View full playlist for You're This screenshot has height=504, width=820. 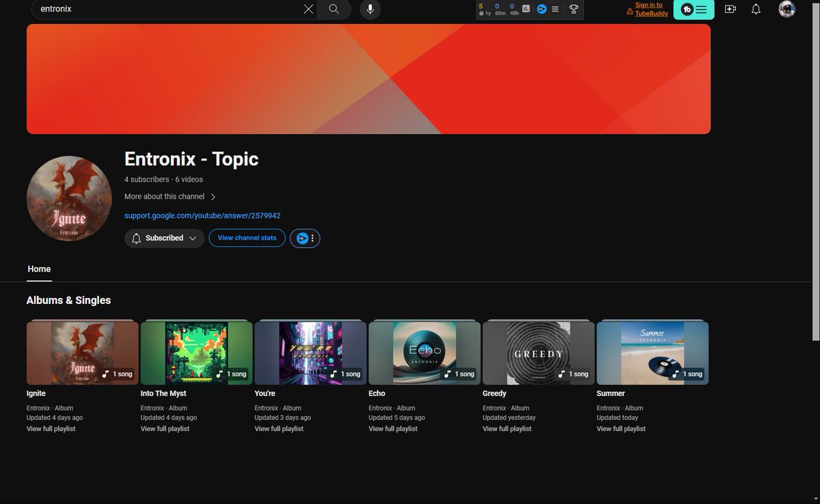[x=279, y=429]
